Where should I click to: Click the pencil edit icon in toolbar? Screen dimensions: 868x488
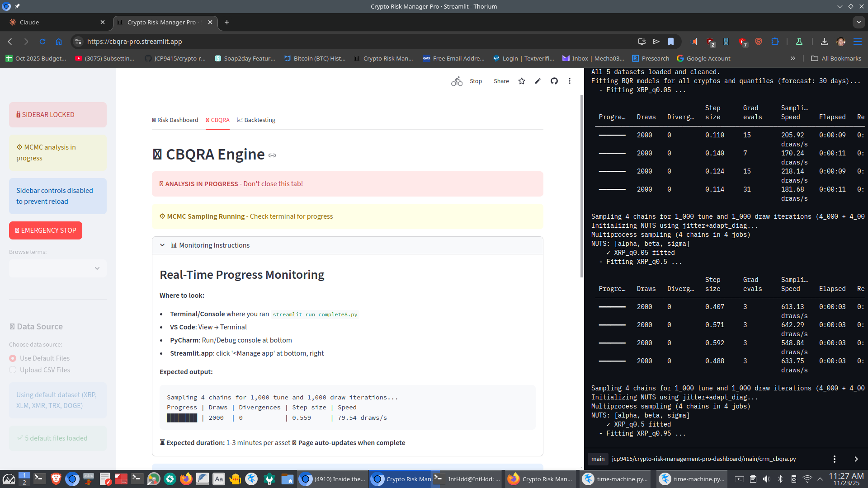tap(538, 81)
